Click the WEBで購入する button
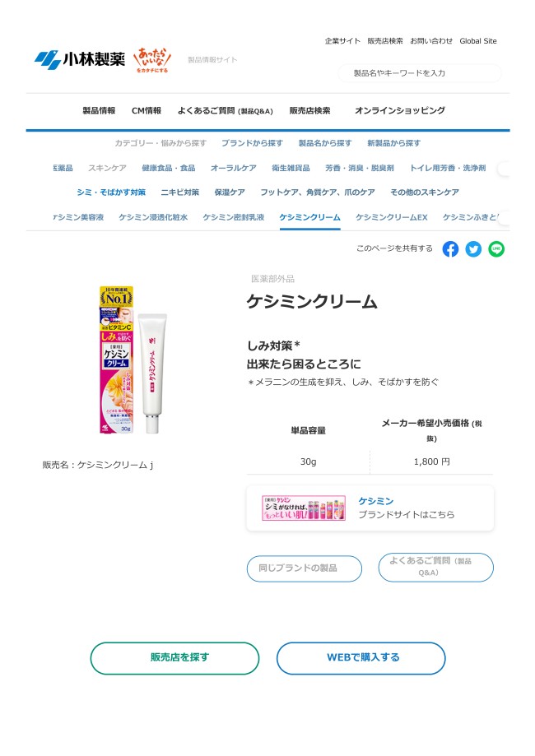535x756 pixels. (361, 658)
